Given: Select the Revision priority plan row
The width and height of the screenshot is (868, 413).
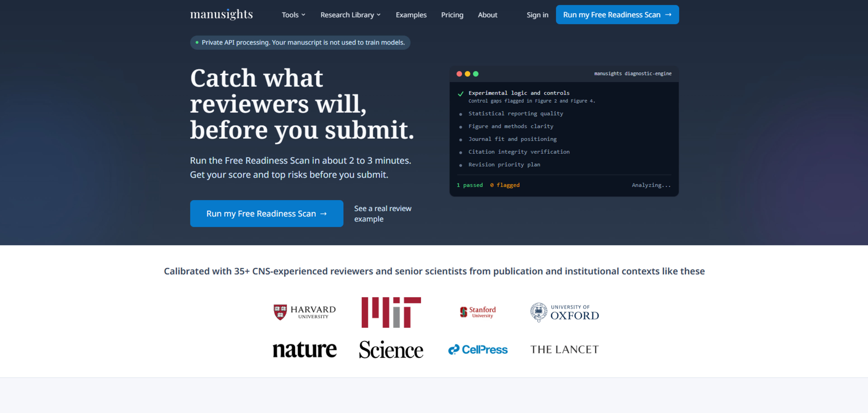Looking at the screenshot, I should tap(564, 165).
